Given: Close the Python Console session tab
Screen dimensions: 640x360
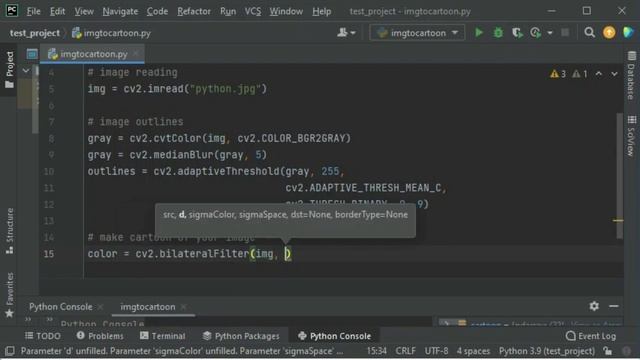Looking at the screenshot, I should point(100,307).
